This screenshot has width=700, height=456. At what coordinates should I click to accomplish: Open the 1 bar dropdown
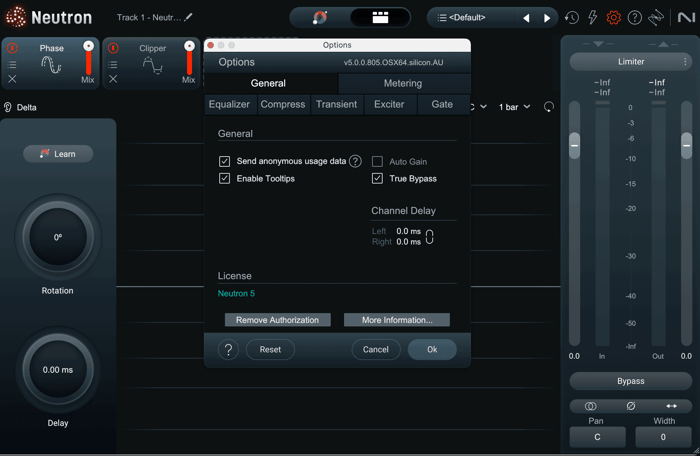[514, 107]
